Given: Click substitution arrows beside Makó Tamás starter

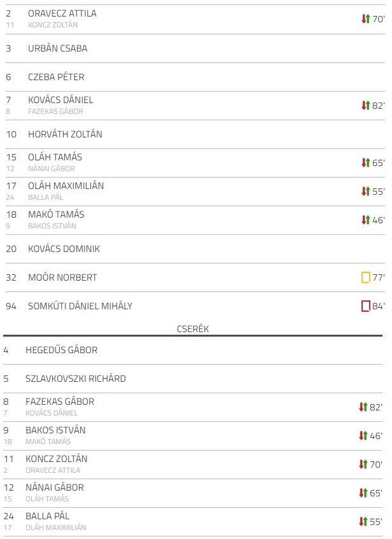Looking at the screenshot, I should click(x=365, y=220).
